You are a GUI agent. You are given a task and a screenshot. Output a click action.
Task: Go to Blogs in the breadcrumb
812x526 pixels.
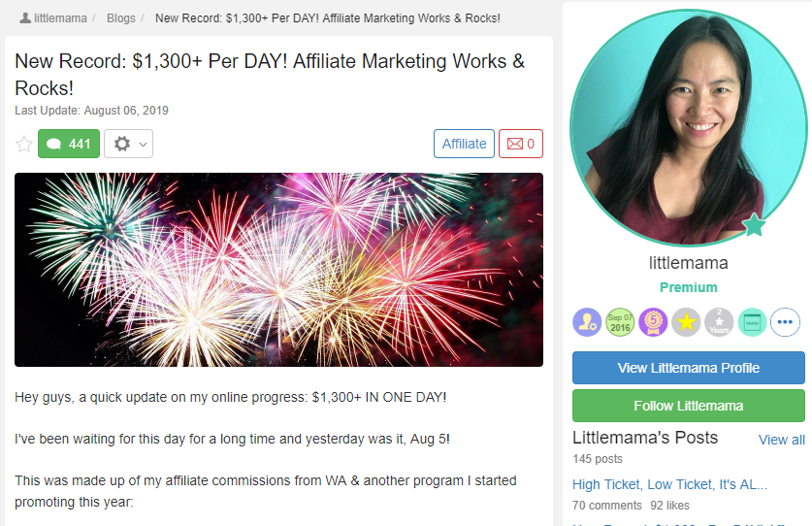(121, 18)
